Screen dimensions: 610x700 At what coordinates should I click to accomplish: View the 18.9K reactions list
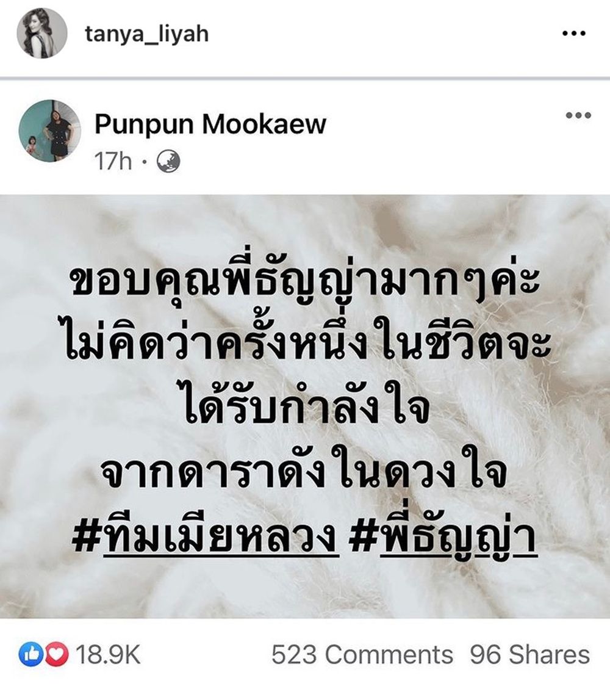[107, 655]
